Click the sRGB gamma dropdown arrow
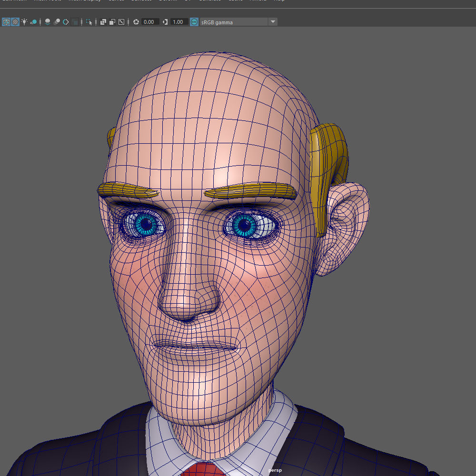The height and width of the screenshot is (476, 476). [273, 22]
